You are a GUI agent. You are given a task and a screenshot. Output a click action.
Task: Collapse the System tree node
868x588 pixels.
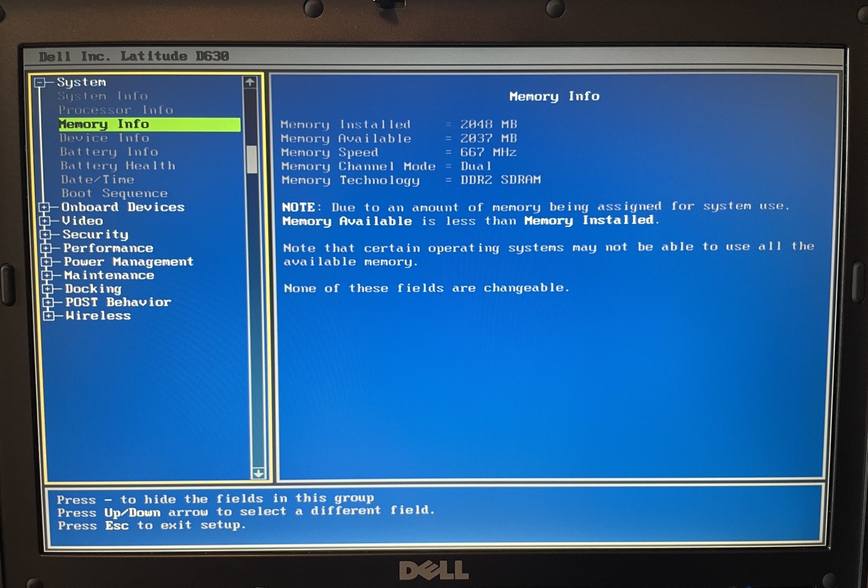click(x=40, y=82)
